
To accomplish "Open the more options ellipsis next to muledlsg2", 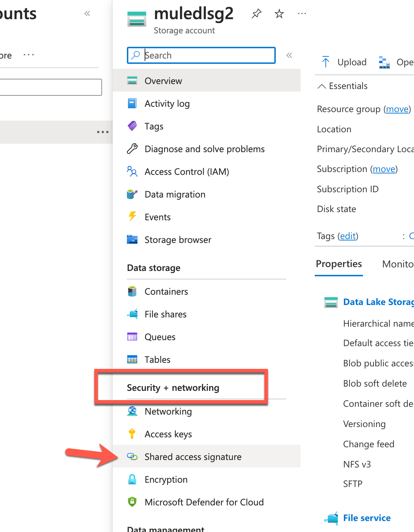I will [x=302, y=13].
